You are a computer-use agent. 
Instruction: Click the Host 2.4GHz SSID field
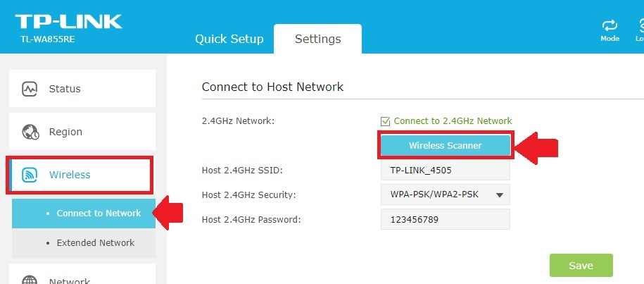[445, 170]
